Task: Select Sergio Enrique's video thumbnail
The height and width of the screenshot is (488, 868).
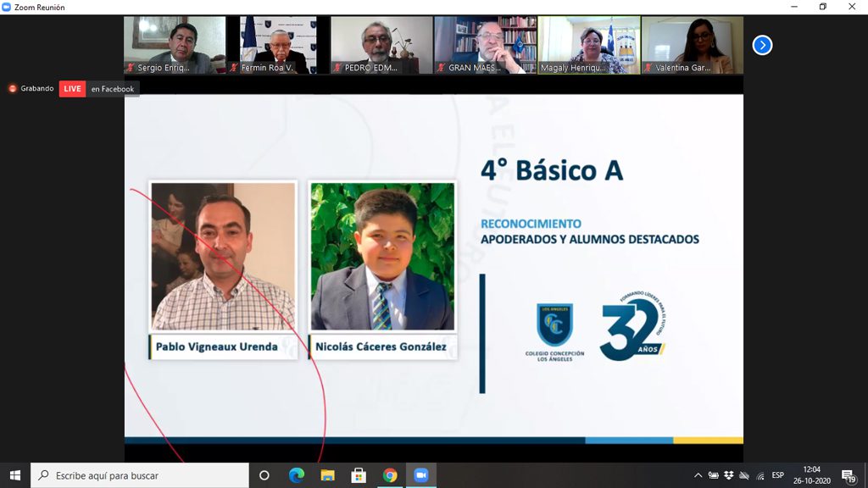Action: 175,45
